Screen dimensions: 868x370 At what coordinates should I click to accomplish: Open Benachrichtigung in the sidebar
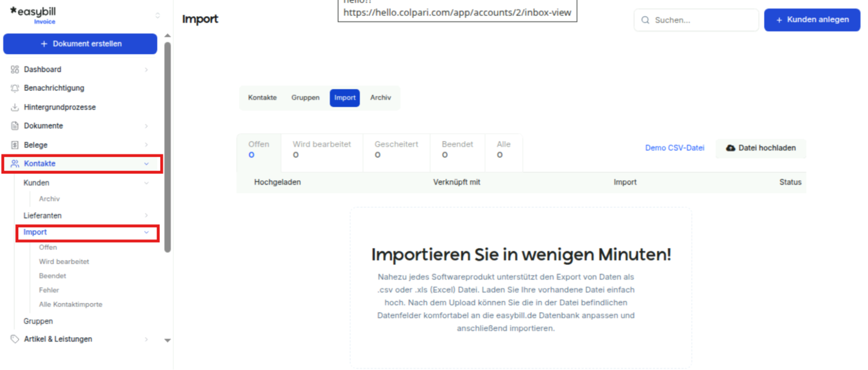pos(54,88)
